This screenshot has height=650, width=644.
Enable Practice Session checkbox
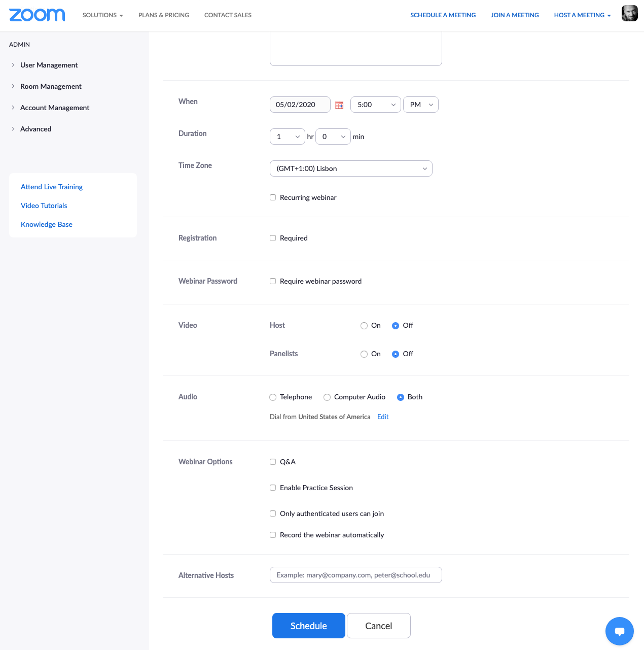[273, 488]
